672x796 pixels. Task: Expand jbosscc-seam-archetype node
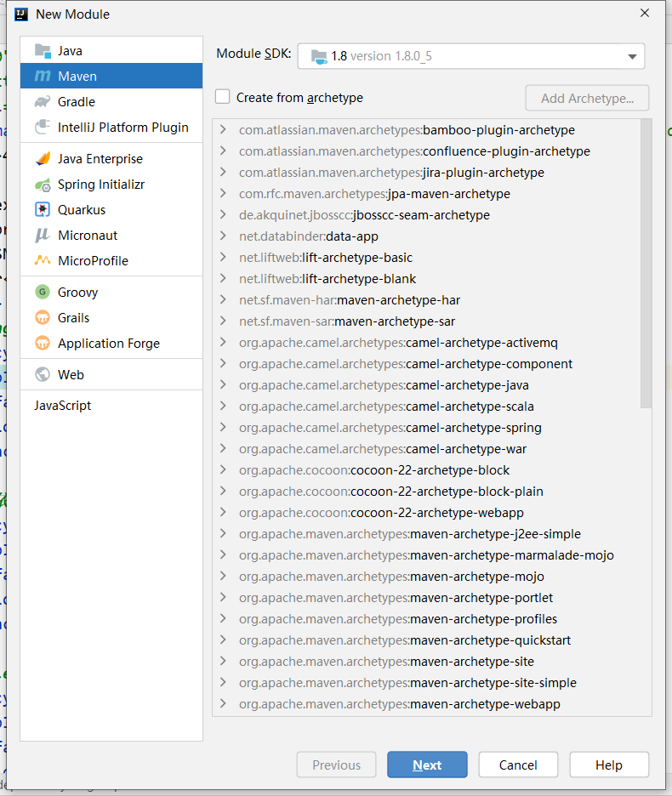coord(223,215)
